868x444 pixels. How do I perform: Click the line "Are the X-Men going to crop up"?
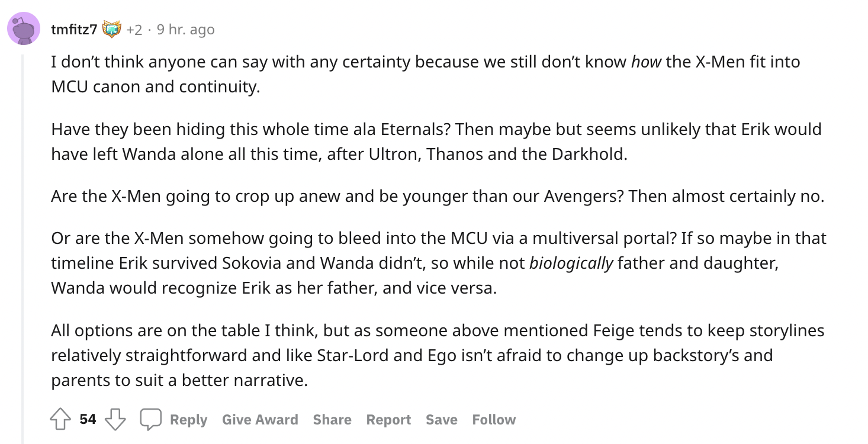(438, 196)
